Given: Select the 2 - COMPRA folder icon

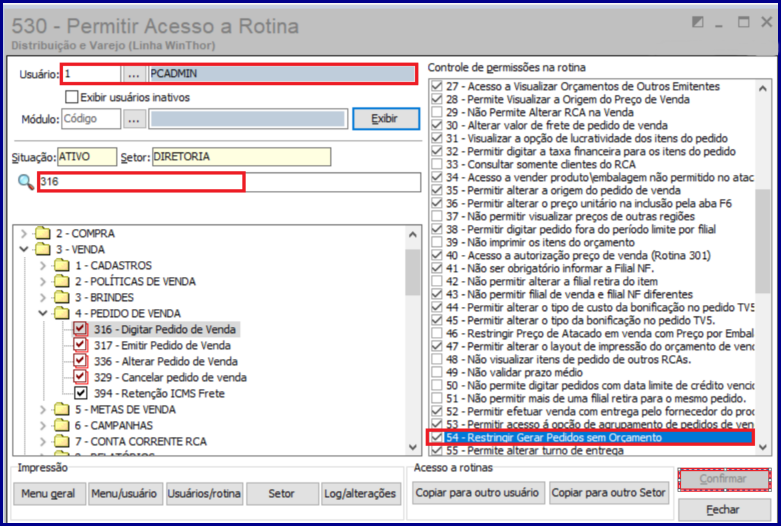Looking at the screenshot, I should point(43,233).
